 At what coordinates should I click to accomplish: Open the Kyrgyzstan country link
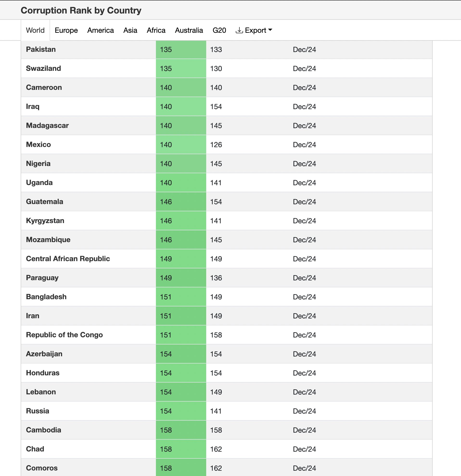point(45,220)
